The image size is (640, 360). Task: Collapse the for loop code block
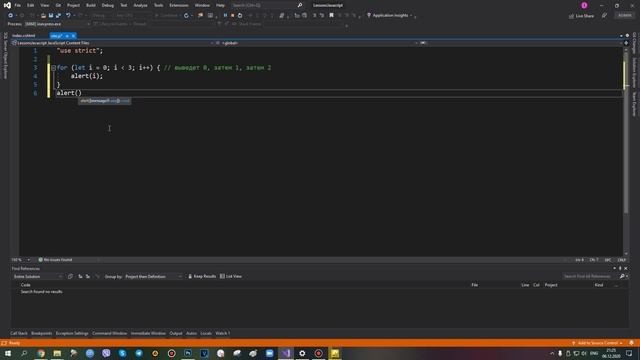53,68
